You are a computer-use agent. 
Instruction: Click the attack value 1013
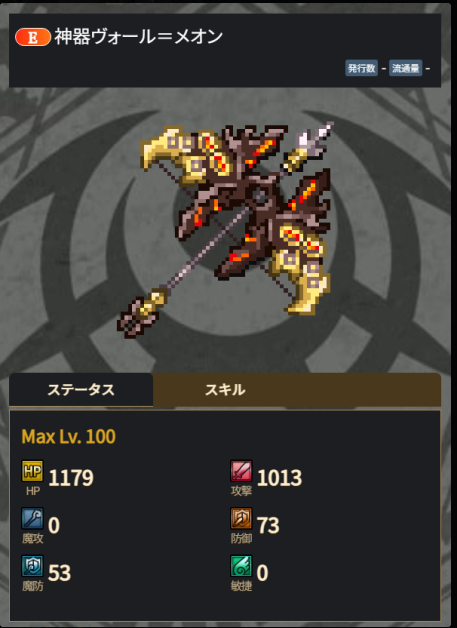[x=280, y=478]
